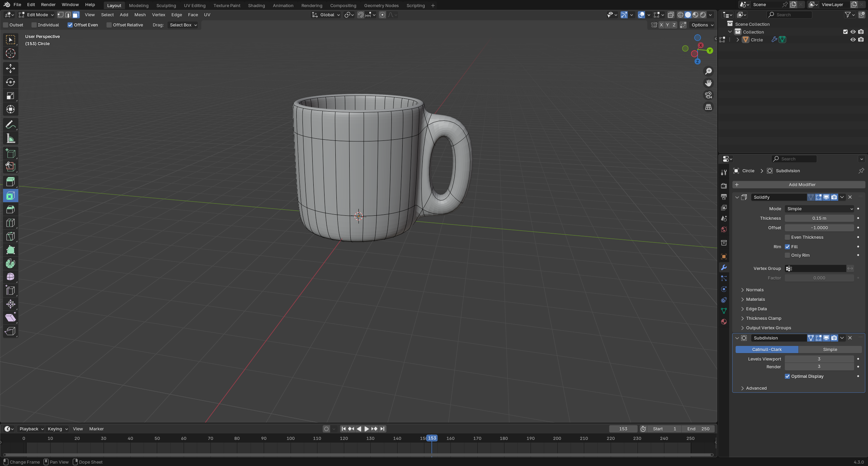Open Solidify Mode Simple dropdown

click(x=819, y=209)
